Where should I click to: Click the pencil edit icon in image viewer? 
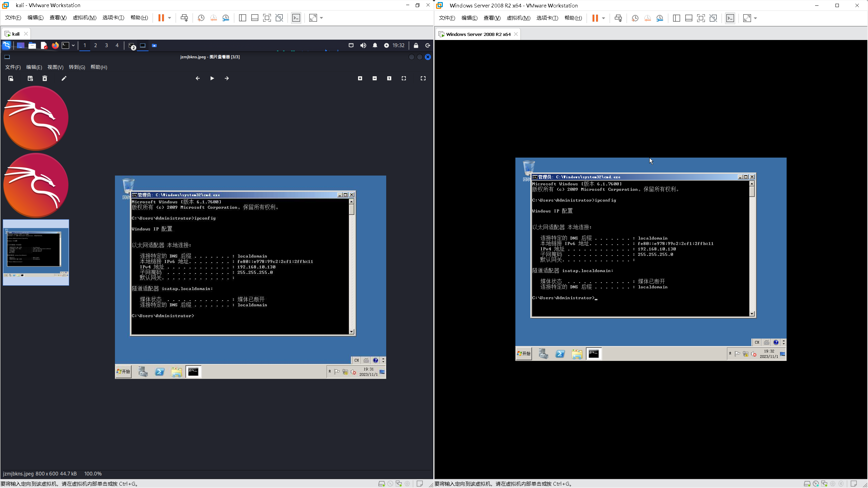tap(64, 79)
